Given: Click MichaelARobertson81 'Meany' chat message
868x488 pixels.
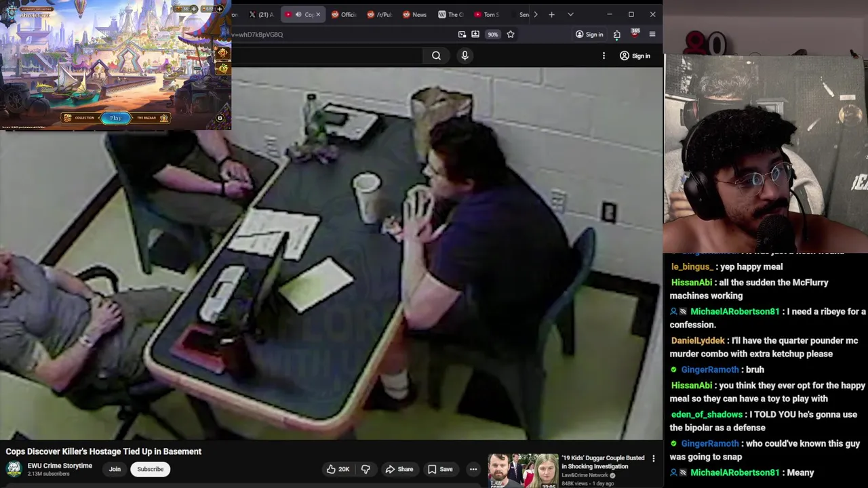Looking at the screenshot, I should [742, 473].
